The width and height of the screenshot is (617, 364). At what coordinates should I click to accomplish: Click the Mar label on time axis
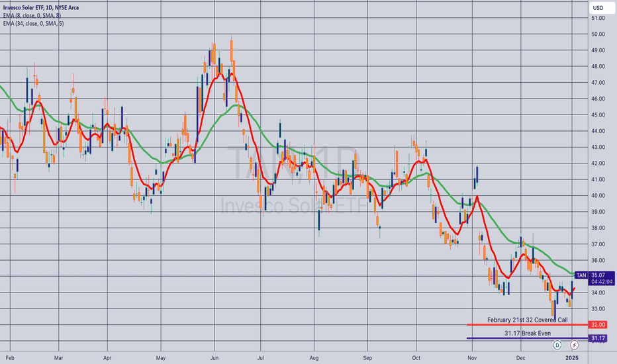59,358
